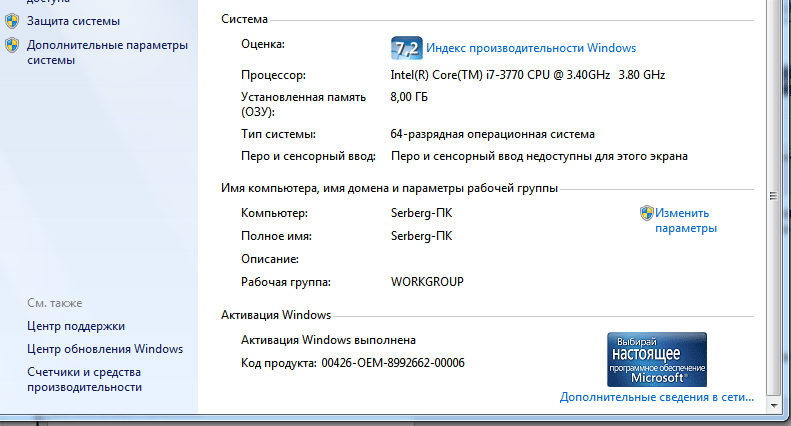791x426 pixels.
Task: Select processor text Intel(R) Core(TM) i7-3770
Action: [x=457, y=75]
